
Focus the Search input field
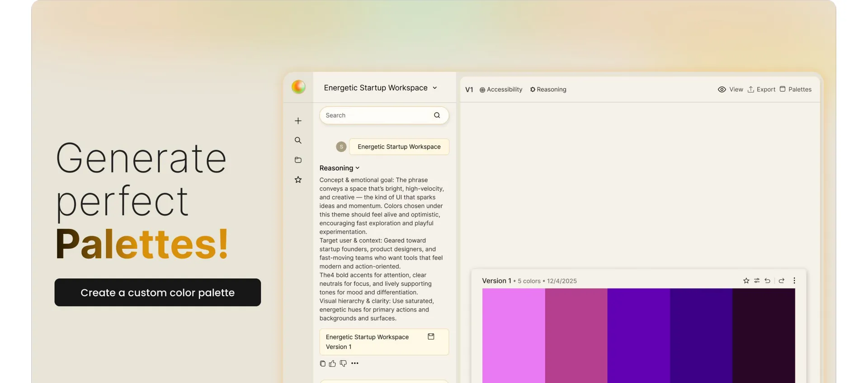(384, 115)
